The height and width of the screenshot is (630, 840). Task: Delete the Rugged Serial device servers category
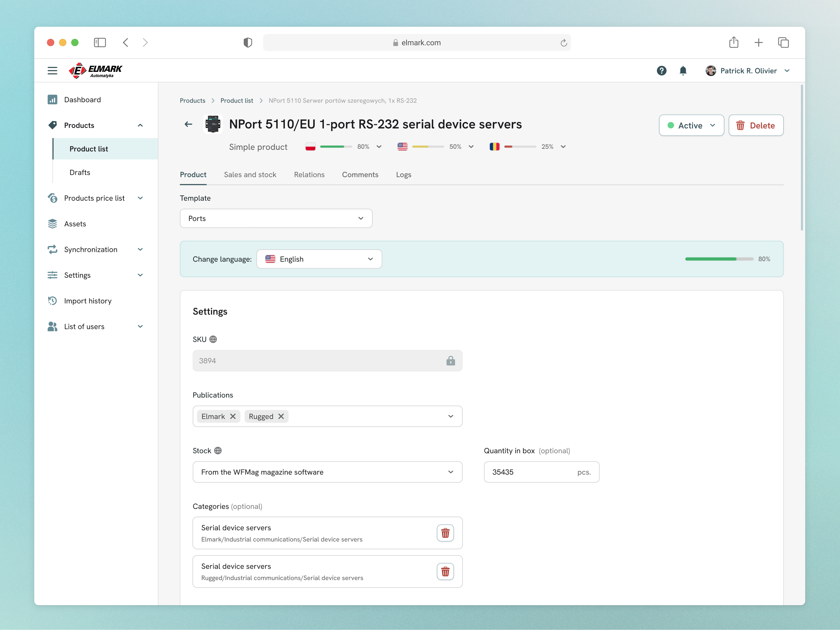445,572
